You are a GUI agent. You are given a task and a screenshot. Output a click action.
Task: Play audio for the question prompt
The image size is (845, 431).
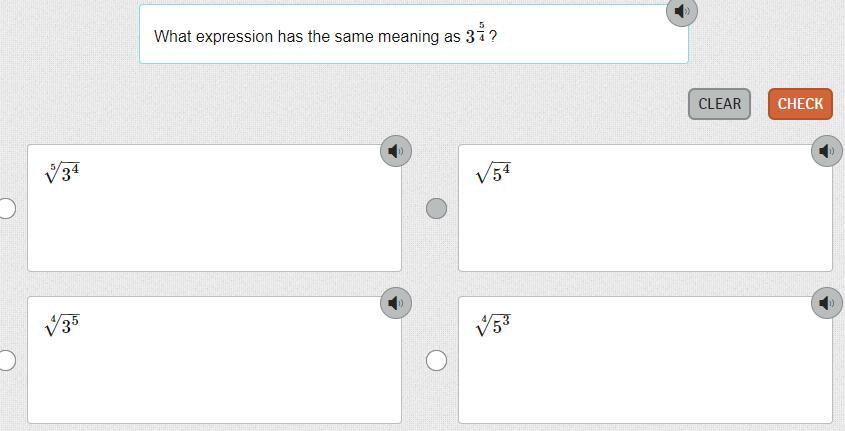click(681, 12)
